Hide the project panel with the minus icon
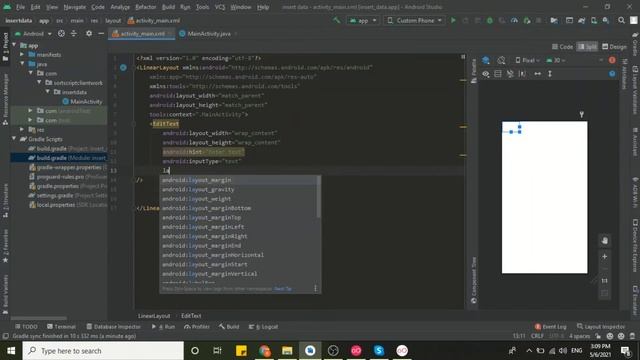Viewport: 640px width, 360px height. click(x=101, y=34)
